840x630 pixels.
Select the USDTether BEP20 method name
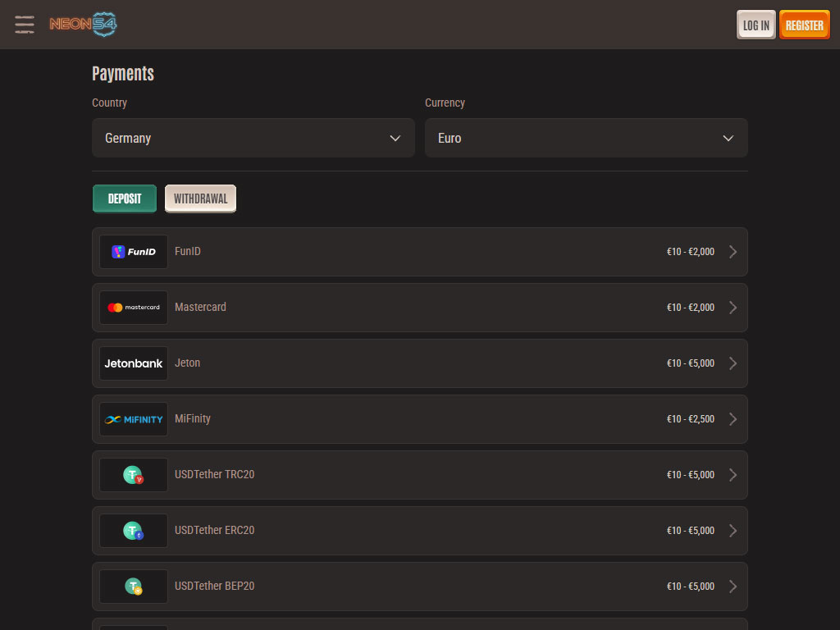pyautogui.click(x=214, y=586)
